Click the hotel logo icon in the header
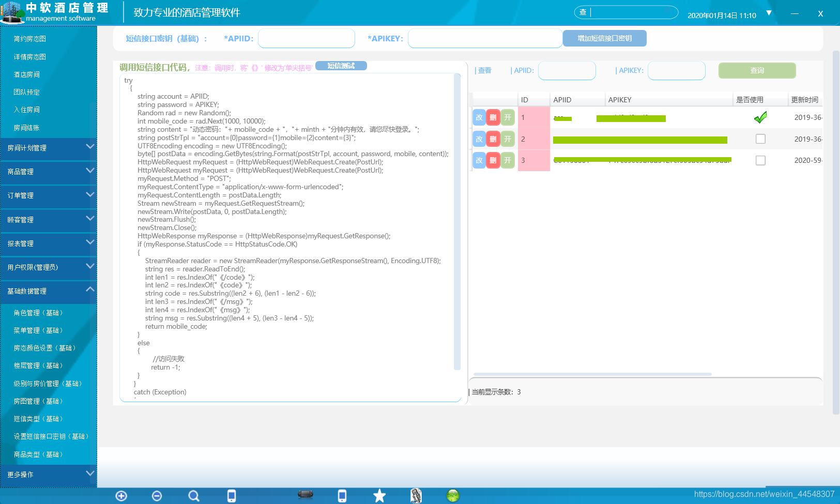Viewport: 840px width, 504px height. pyautogui.click(x=12, y=12)
